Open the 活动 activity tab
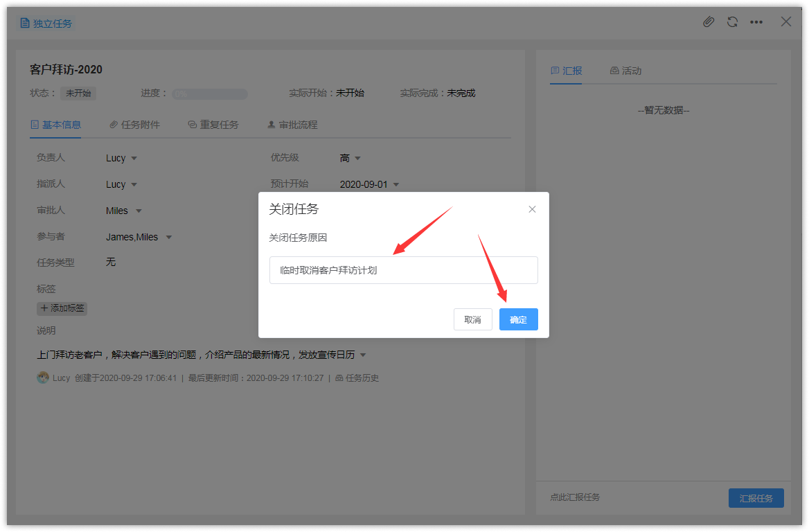Image resolution: width=809 pixels, height=532 pixels. pyautogui.click(x=625, y=71)
